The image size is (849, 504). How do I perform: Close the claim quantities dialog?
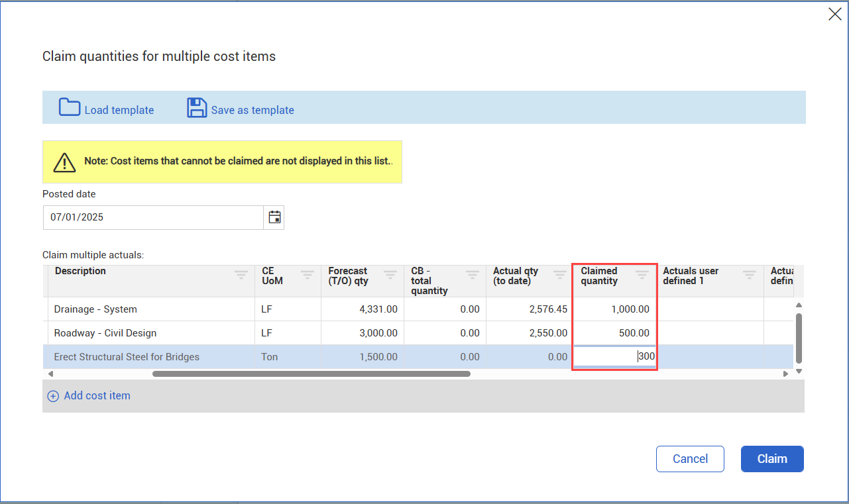pos(834,15)
